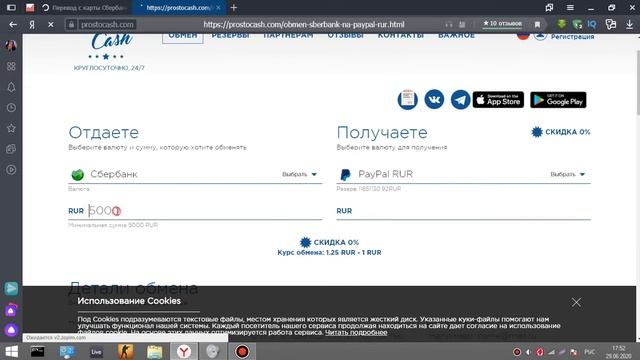This screenshot has height=360, width=640.
Task: Open the Telegram channel icon
Action: pyautogui.click(x=460, y=100)
